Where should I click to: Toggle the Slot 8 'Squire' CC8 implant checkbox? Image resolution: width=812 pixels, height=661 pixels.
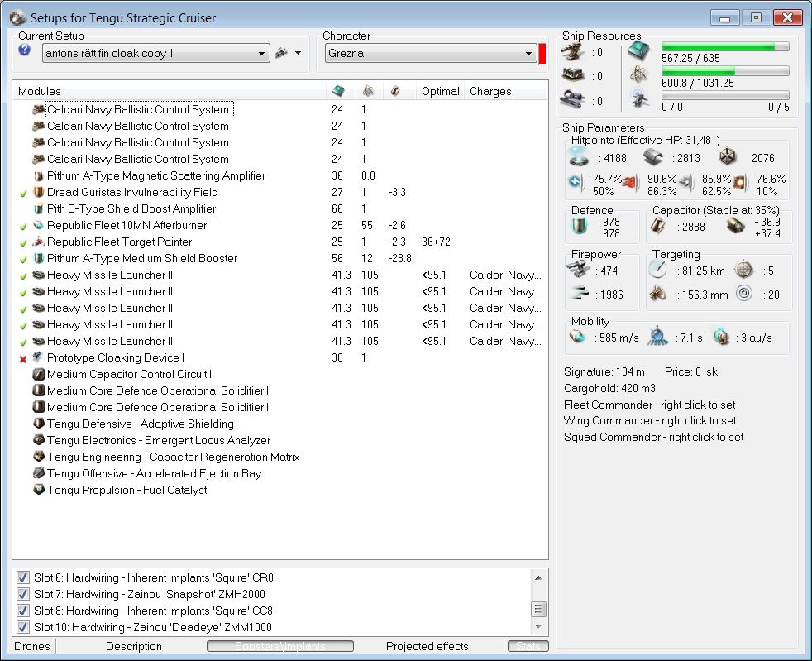pyautogui.click(x=23, y=611)
